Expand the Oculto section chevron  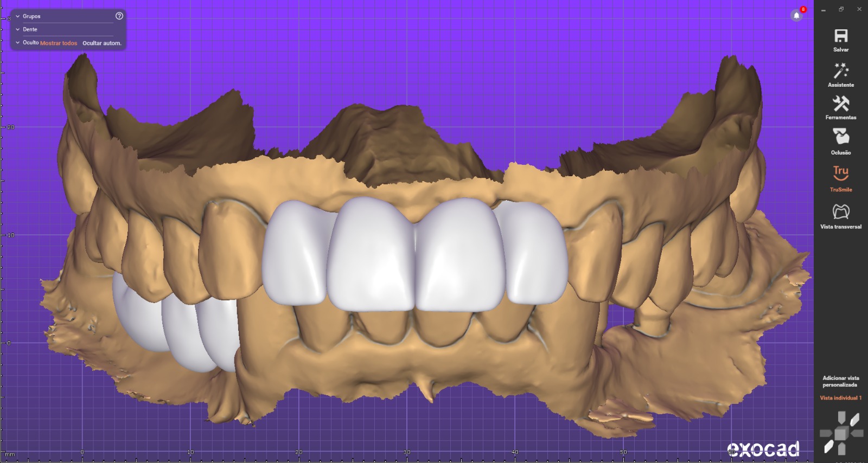(x=18, y=42)
